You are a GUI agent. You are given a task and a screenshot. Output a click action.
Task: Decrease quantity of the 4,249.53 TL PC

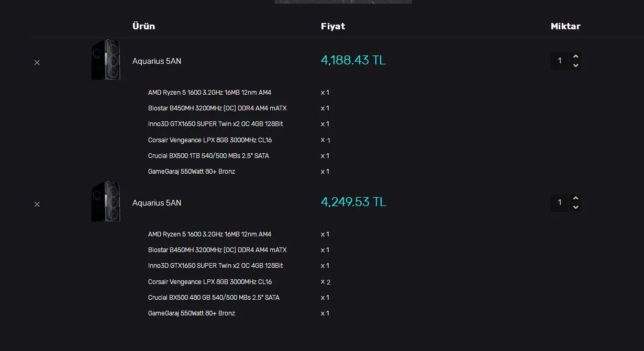coord(576,207)
